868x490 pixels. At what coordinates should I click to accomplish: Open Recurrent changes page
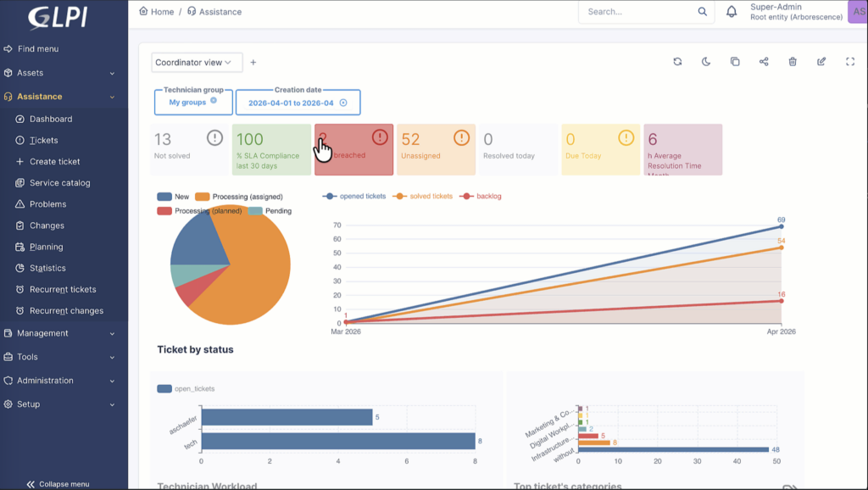66,311
